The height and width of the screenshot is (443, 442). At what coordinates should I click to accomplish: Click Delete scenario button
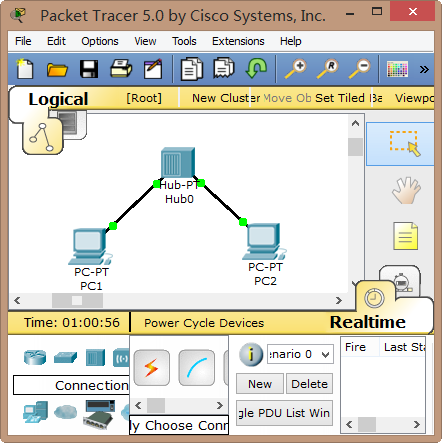[309, 384]
